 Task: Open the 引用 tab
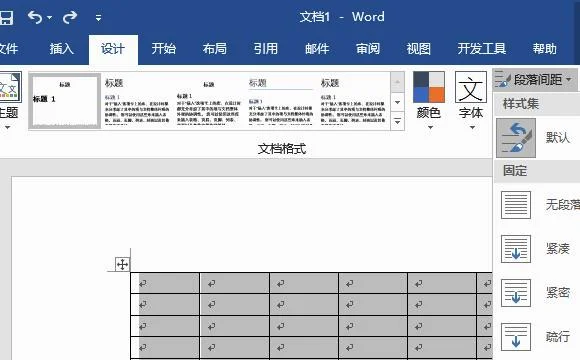(x=266, y=49)
